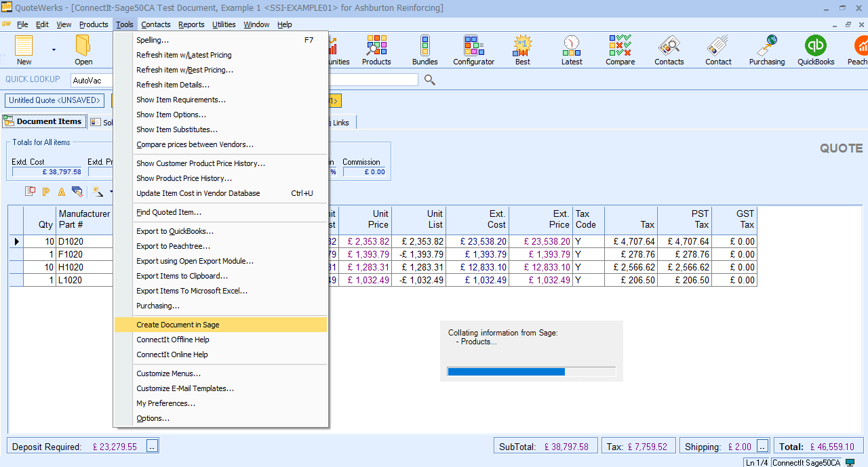Open Deposit Required ellipsis button
This screenshot has width=868, height=467.
153,446
